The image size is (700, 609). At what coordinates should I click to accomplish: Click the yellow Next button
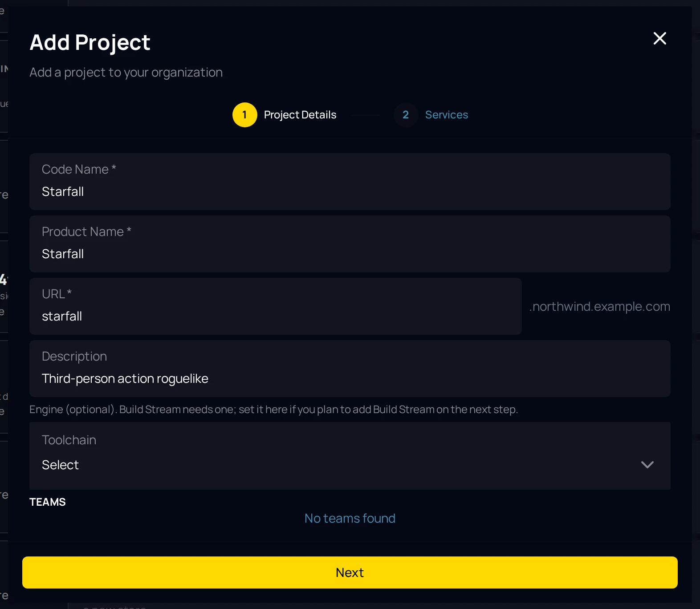[x=350, y=572]
